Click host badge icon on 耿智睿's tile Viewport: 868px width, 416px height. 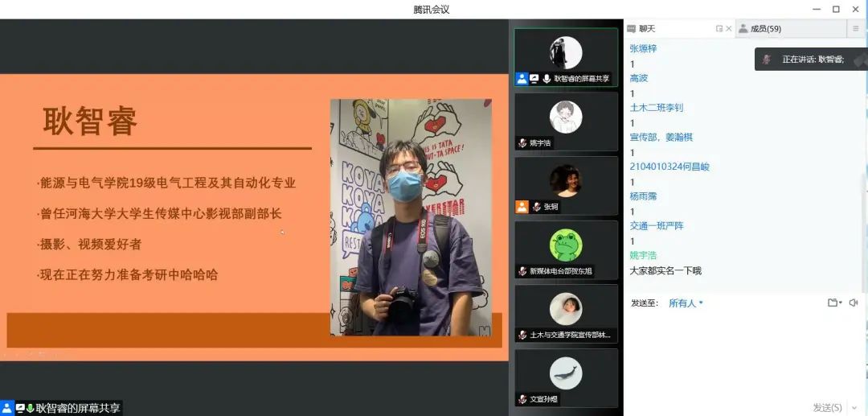click(x=522, y=79)
